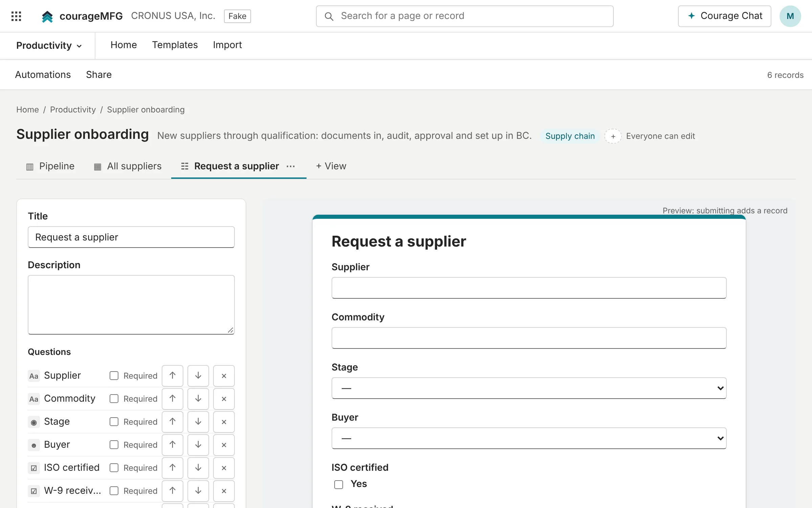Open the user avatar M
This screenshot has width=812, height=508.
[x=790, y=16]
